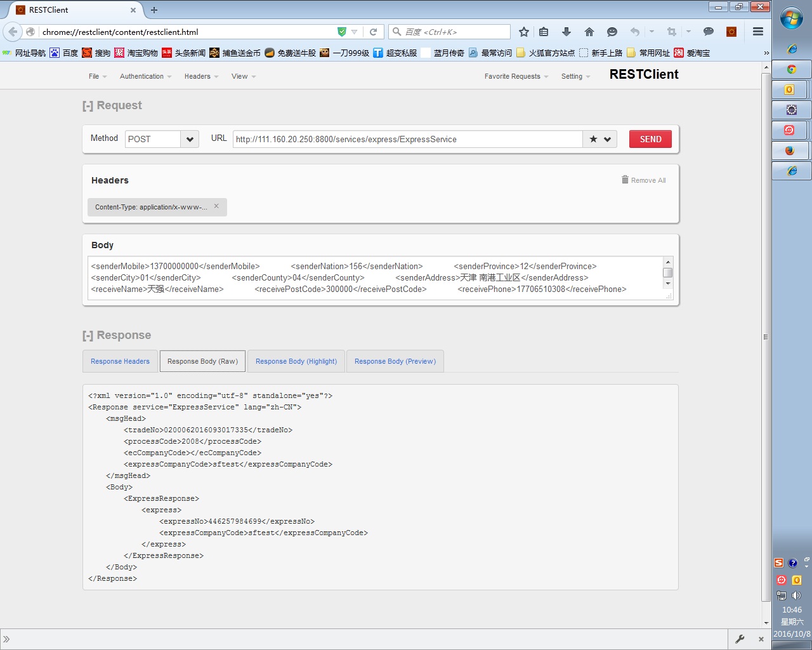This screenshot has height=650, width=812.
Task: Open the favorite URL star dropdown
Action: click(600, 139)
